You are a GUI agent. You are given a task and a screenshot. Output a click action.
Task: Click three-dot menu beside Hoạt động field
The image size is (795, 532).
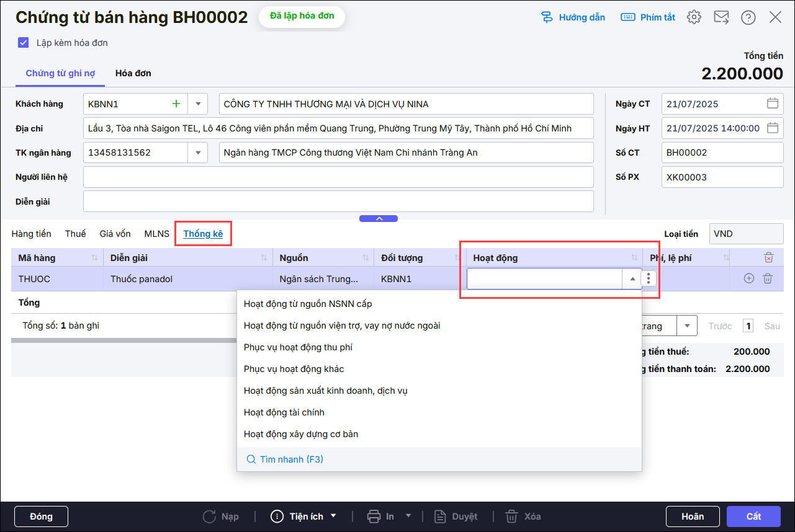649,278
